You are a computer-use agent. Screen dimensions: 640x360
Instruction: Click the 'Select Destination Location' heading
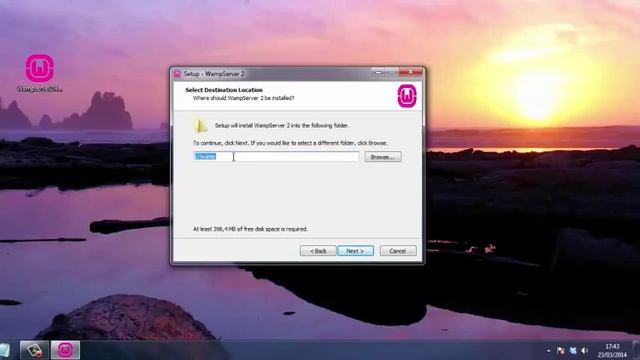click(x=224, y=90)
